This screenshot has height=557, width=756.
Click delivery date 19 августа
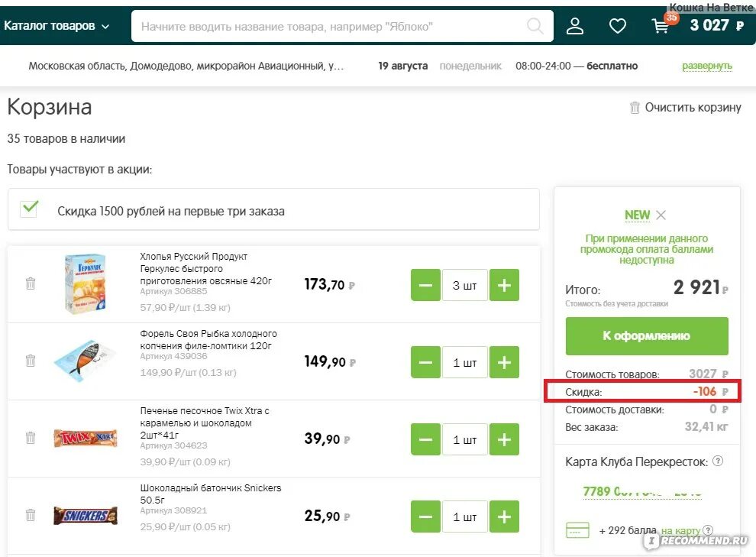[x=402, y=66]
